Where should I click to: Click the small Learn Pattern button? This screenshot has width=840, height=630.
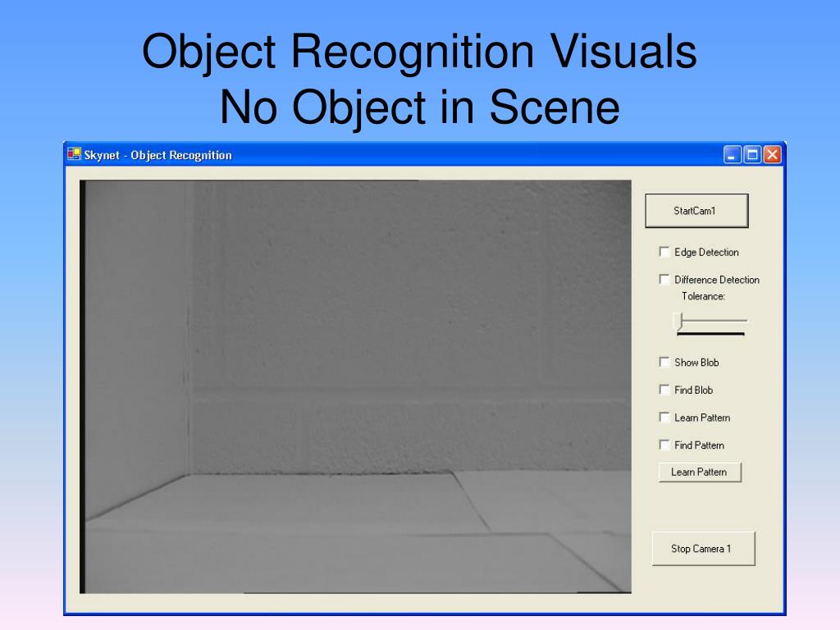point(700,472)
